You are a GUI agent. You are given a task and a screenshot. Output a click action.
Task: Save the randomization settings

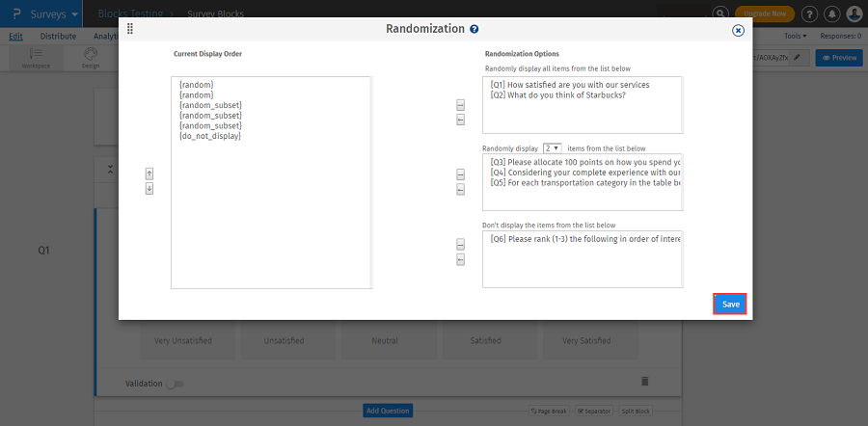coord(731,304)
